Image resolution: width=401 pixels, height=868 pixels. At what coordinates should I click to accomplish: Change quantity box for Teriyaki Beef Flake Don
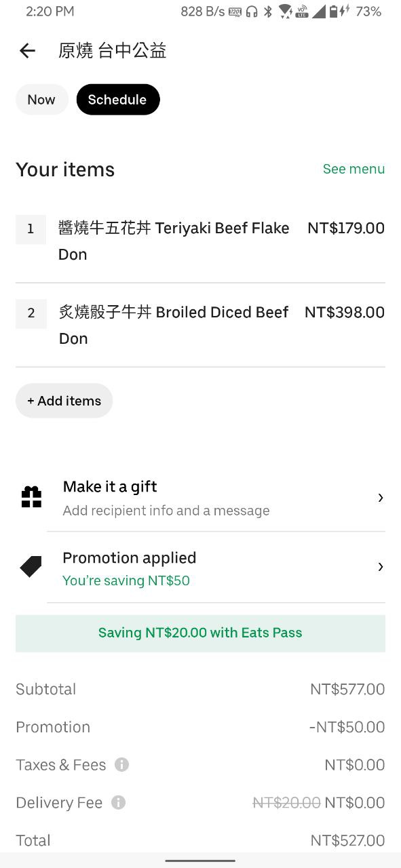(x=31, y=229)
